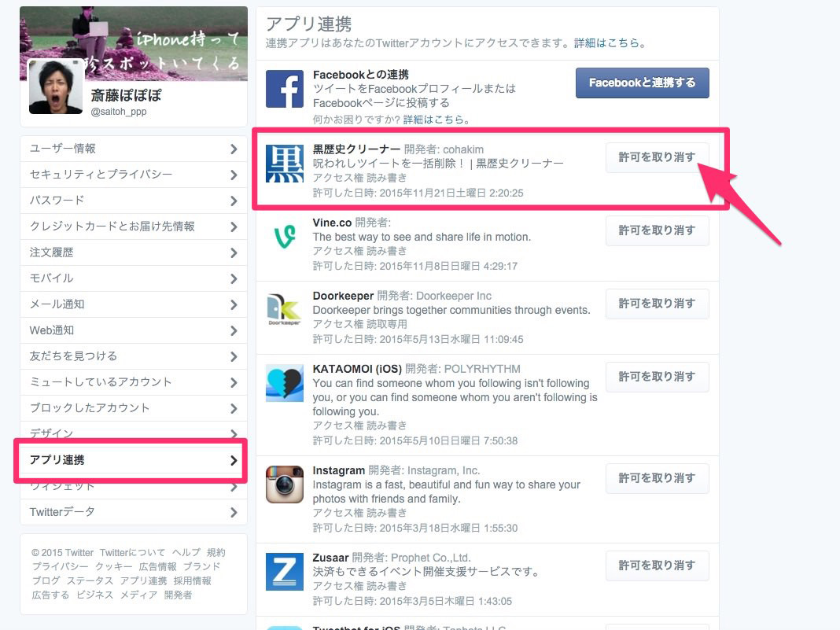Image resolution: width=840 pixels, height=630 pixels.
Task: Click the 黒歴史クリーナー app icon
Action: click(285, 164)
